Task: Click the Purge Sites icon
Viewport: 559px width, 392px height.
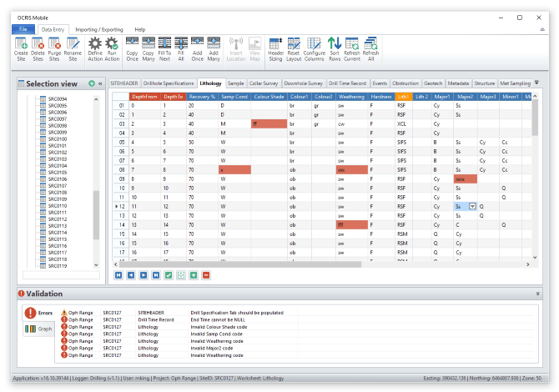Action: pyautogui.click(x=55, y=48)
